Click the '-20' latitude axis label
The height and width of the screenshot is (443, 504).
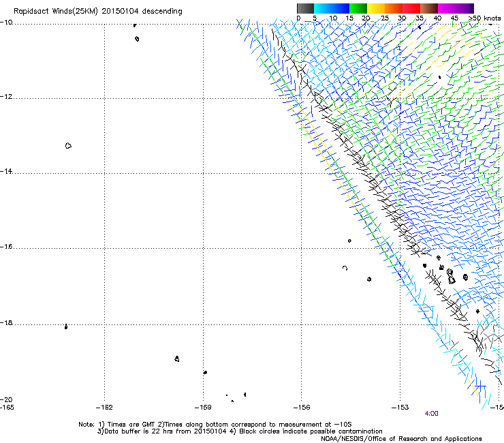[x=6, y=400]
